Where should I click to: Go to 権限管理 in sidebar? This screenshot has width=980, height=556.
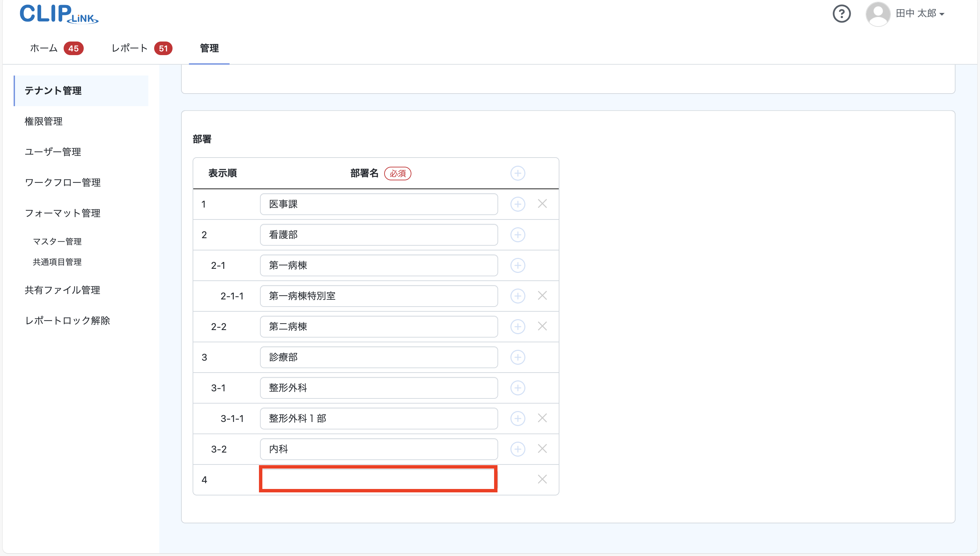[x=44, y=121]
